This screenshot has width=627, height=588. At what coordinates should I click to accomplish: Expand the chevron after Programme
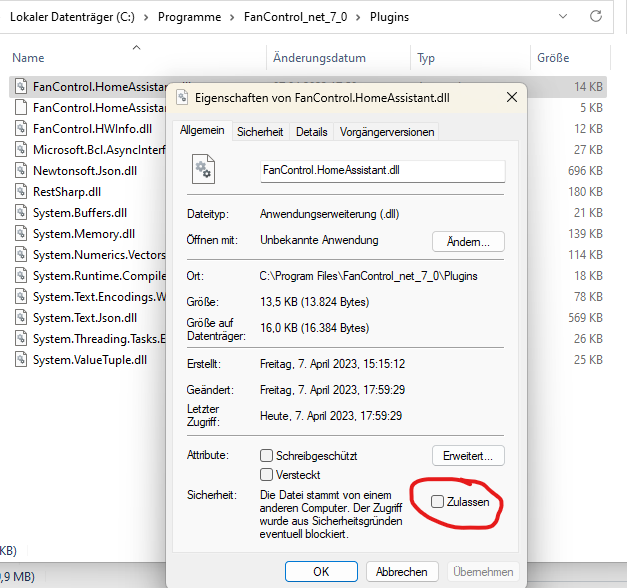coord(232,17)
